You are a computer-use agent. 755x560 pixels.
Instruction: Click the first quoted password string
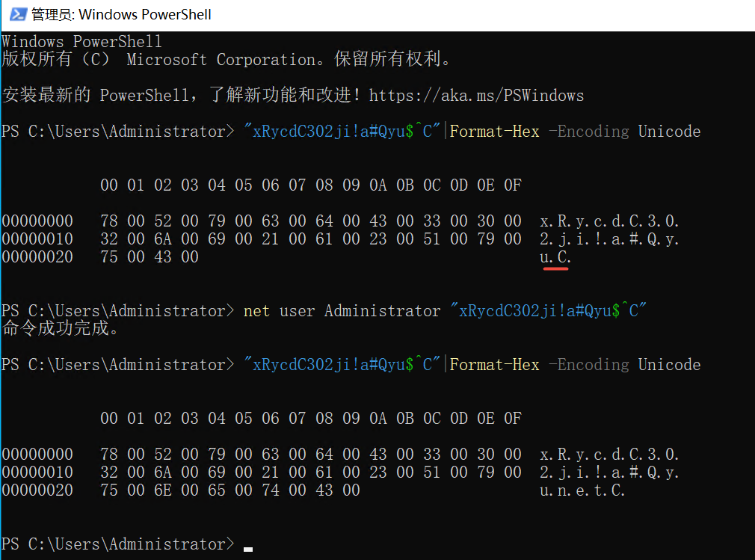pos(342,132)
